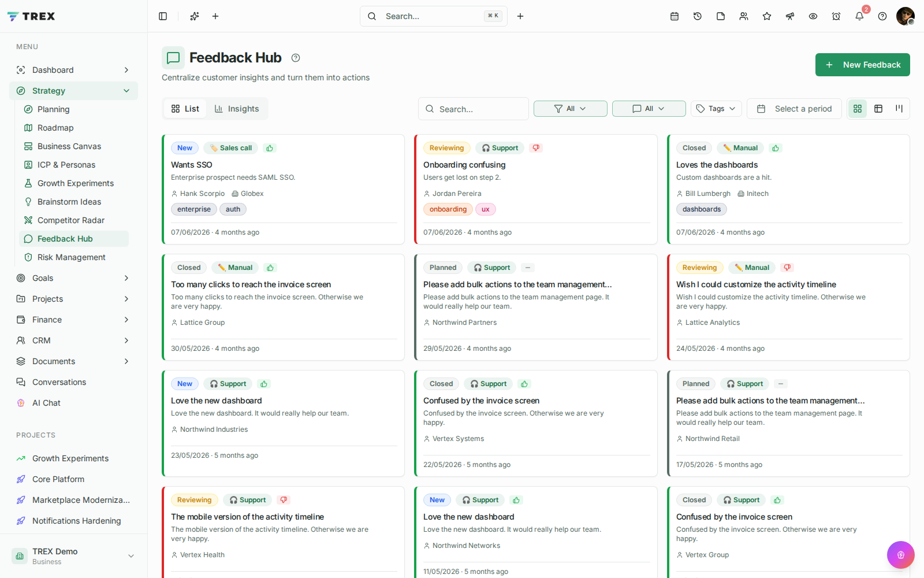The height and width of the screenshot is (578, 924).
Task: Toggle the sidebar panel icon
Action: [163, 16]
